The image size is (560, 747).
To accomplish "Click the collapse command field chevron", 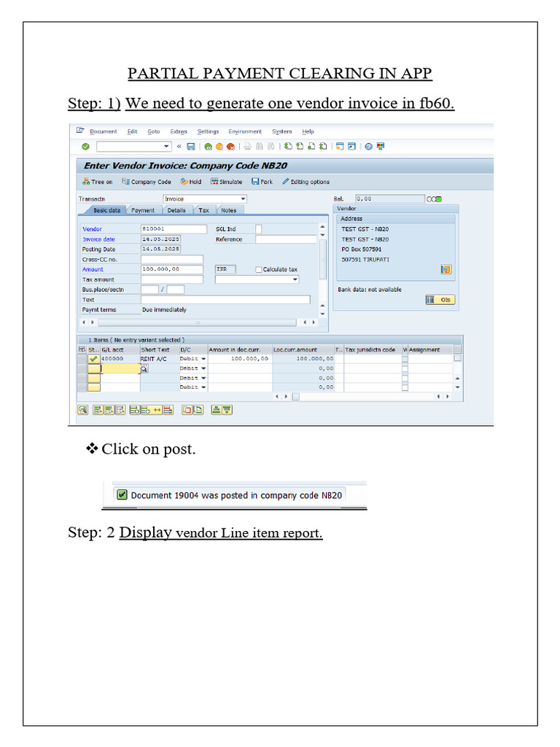I will (179, 147).
